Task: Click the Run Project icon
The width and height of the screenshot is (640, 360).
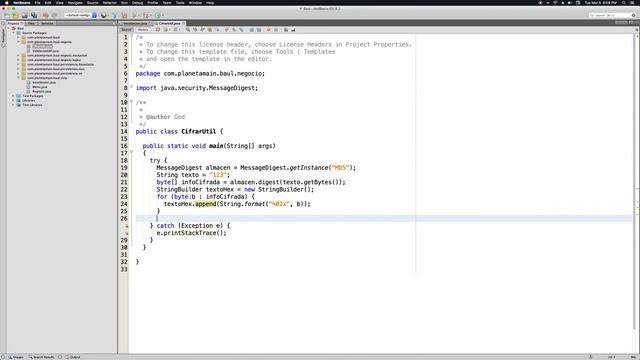Action: (134, 16)
